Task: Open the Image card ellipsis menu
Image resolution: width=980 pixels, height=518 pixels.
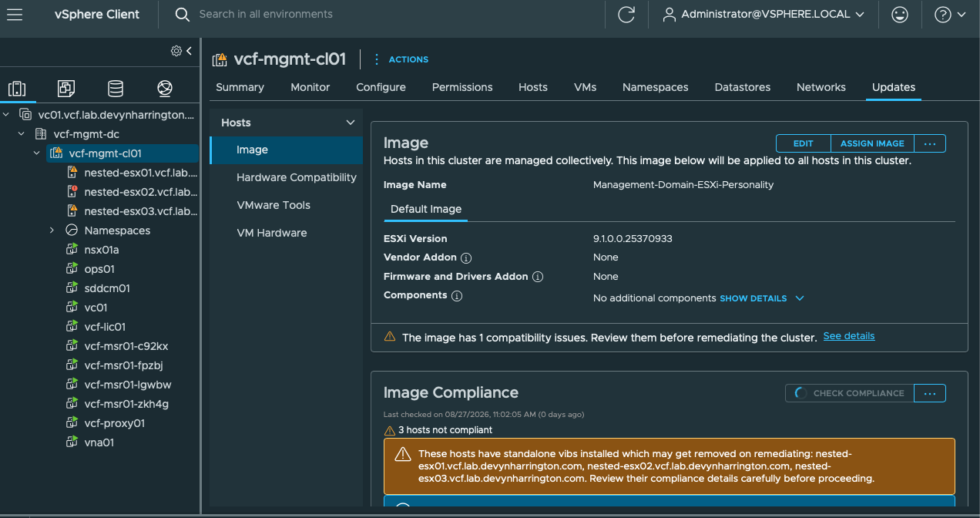Action: [x=930, y=143]
